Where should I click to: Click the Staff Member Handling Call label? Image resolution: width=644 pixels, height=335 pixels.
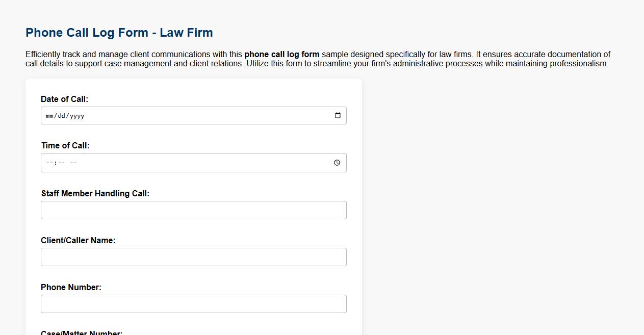pyautogui.click(x=96, y=193)
